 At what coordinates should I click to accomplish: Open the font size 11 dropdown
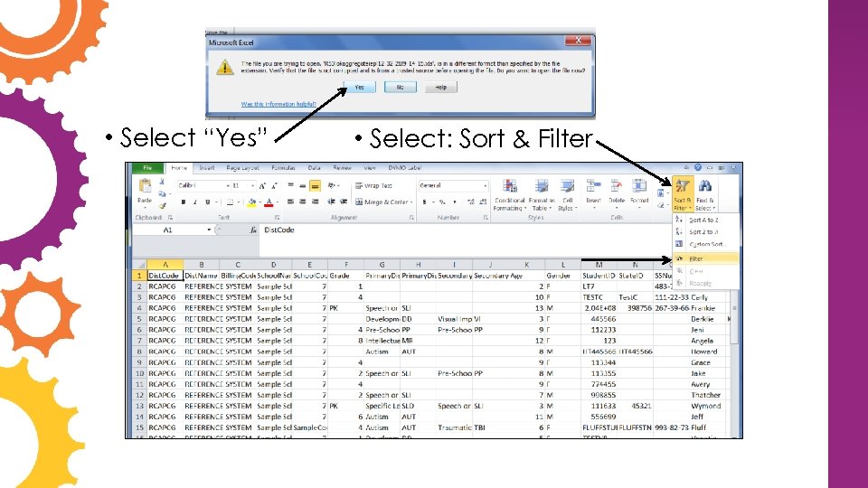(252, 186)
